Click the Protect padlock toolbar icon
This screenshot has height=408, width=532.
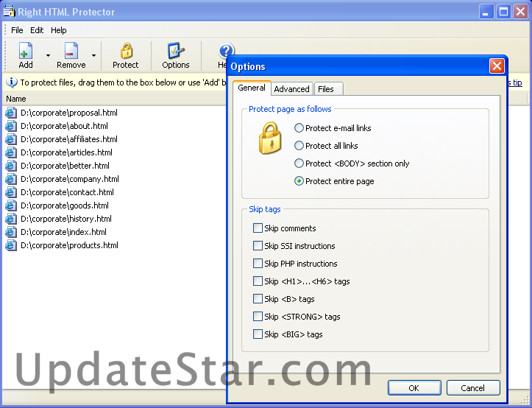127,51
